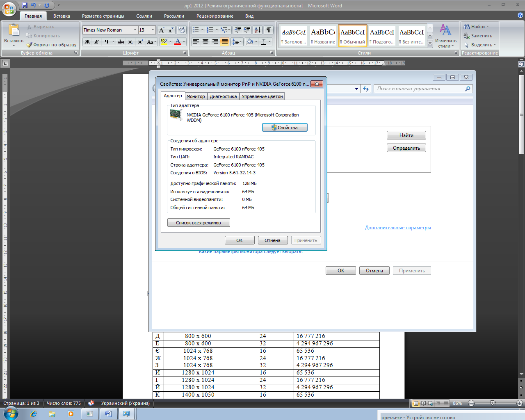Click OK in adapter properties dialog
Image resolution: width=525 pixels, height=420 pixels.
coord(240,240)
